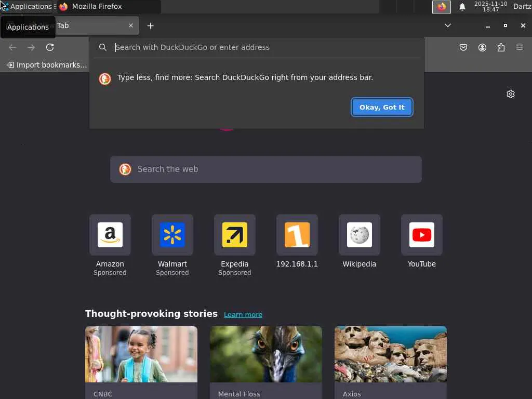Click the Sponsored label under Amazon
Image resolution: width=532 pixels, height=399 pixels.
[110, 273]
